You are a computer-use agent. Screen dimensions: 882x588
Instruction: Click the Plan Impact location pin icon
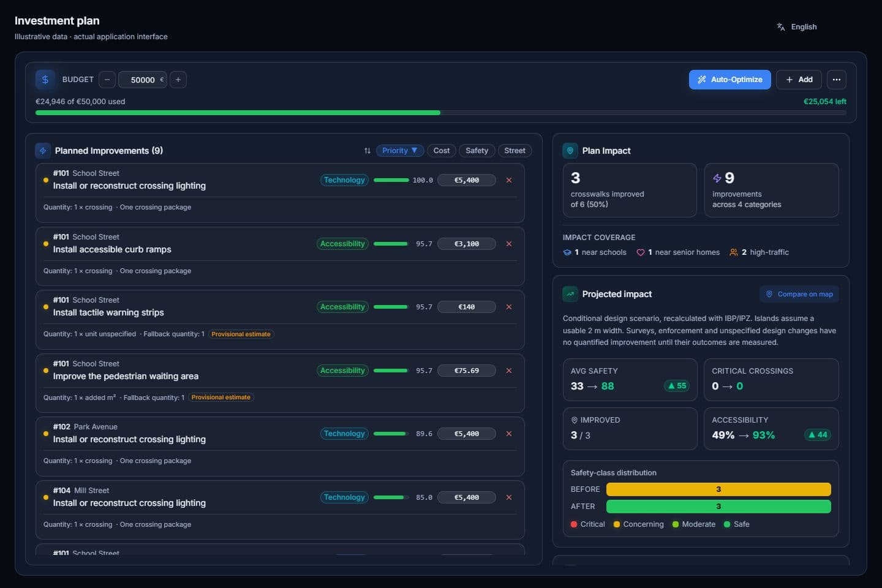(570, 151)
